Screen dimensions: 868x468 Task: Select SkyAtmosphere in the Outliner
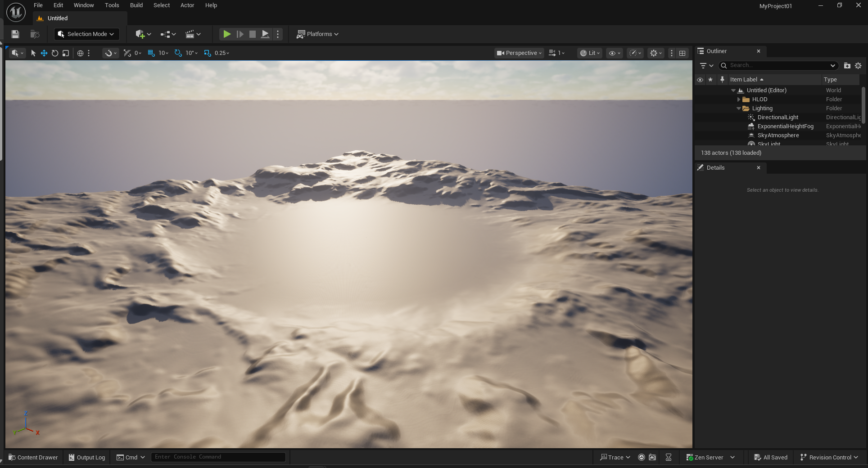pos(778,135)
